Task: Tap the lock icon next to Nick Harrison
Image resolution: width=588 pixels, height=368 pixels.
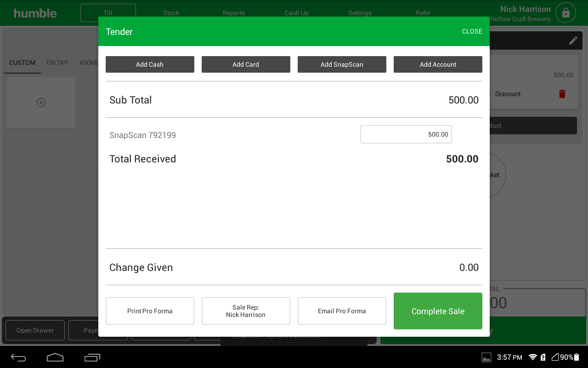Action: 565,13
